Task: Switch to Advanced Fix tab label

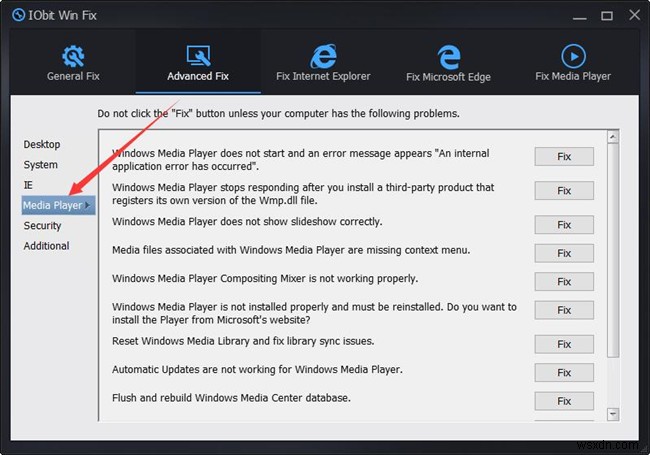Action: pos(198,76)
